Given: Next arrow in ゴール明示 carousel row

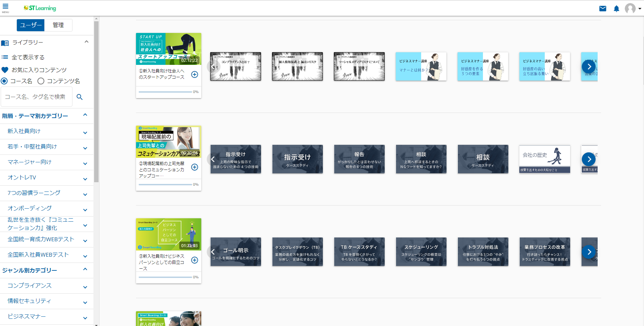Looking at the screenshot, I should 589,252.
